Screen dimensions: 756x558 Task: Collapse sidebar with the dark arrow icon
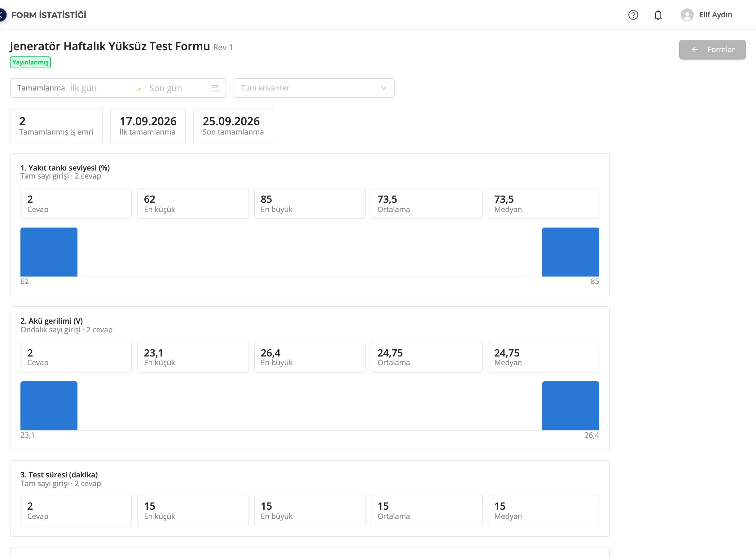pos(2,15)
